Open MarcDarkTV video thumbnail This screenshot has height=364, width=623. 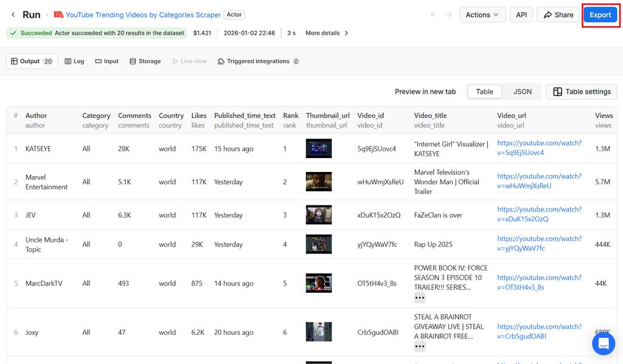pos(319,283)
